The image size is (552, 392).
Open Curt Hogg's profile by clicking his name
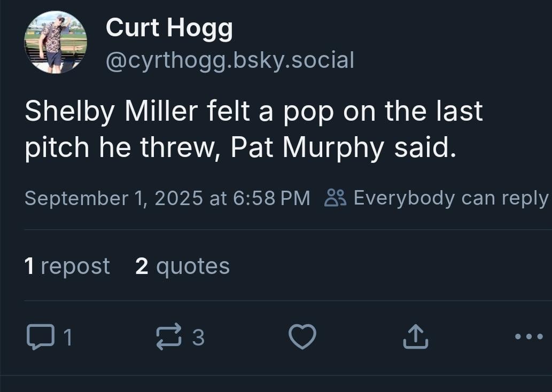tap(169, 27)
